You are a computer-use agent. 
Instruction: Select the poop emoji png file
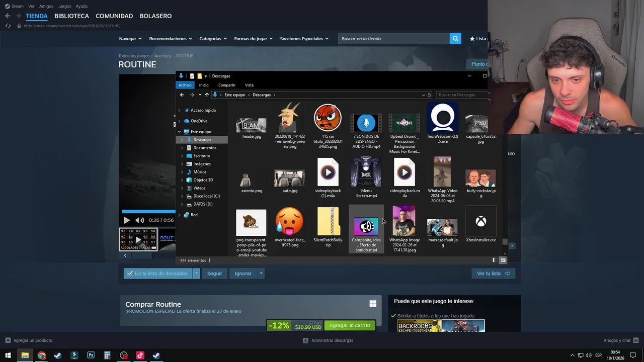(252, 232)
